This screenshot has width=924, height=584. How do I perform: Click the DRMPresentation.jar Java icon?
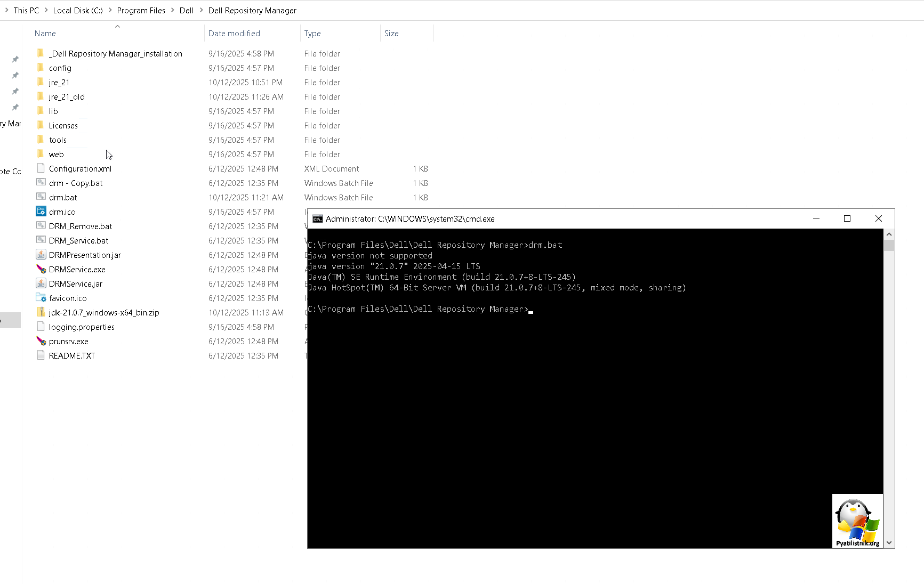point(41,255)
